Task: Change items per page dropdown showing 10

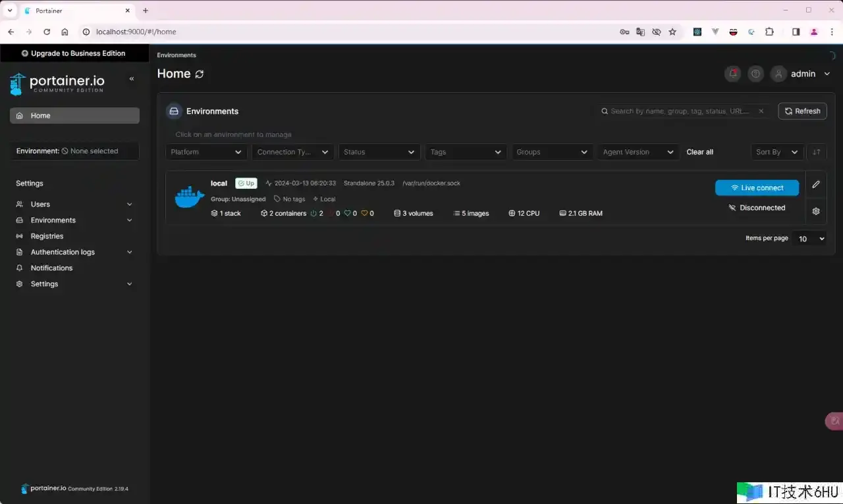Action: coord(809,239)
